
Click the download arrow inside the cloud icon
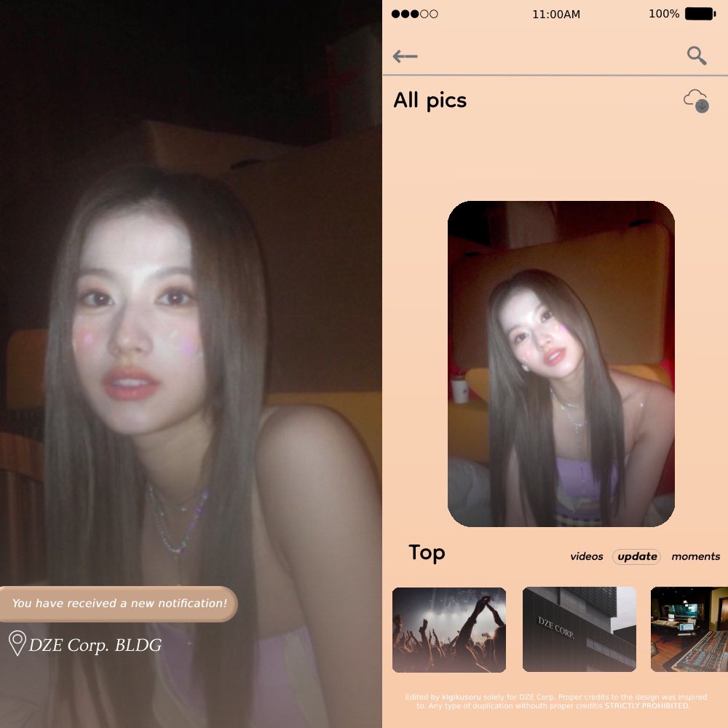700,106
